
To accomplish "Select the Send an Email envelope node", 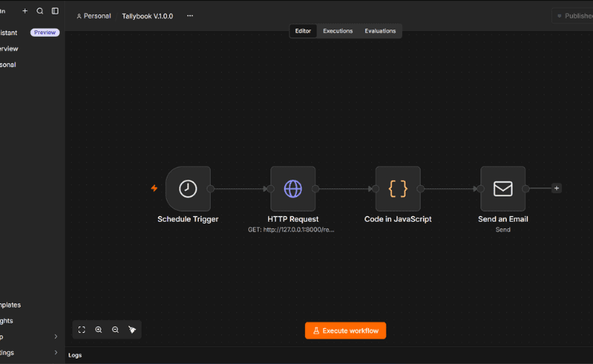I will click(503, 188).
